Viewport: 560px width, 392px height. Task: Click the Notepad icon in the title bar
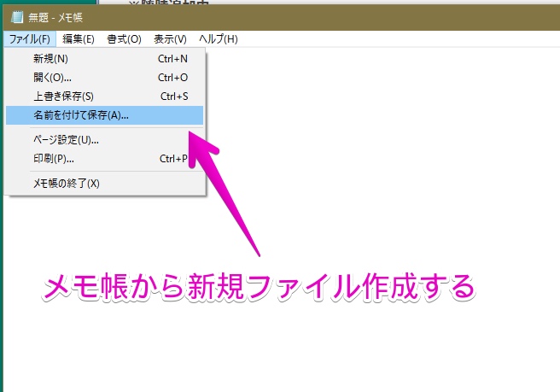point(17,17)
